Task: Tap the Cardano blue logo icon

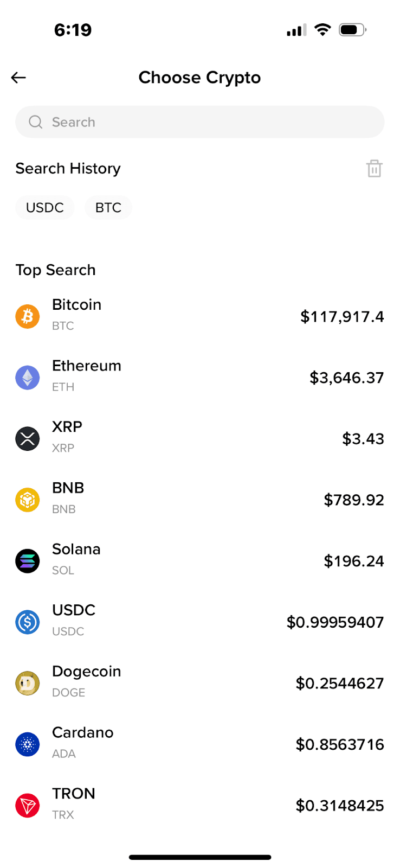Action: [28, 744]
